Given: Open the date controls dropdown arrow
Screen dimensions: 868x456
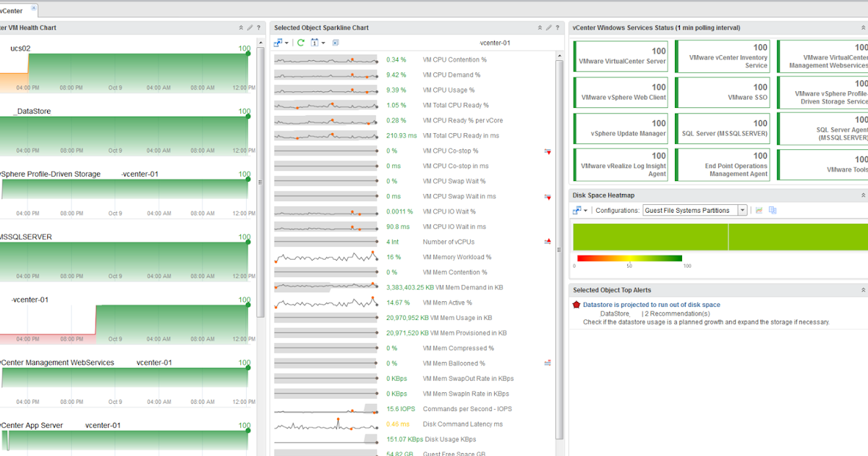Looking at the screenshot, I should coord(323,43).
